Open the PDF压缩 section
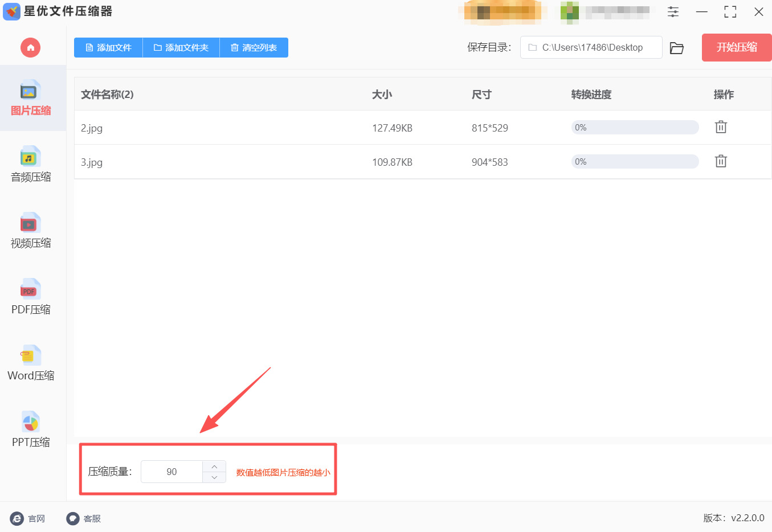772x532 pixels. pyautogui.click(x=31, y=297)
